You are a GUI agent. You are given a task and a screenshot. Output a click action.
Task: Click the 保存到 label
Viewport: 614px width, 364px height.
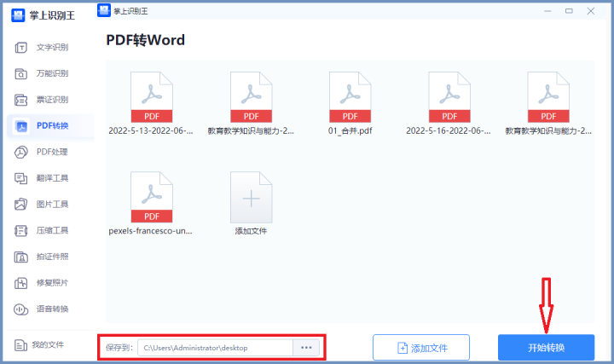coord(119,348)
